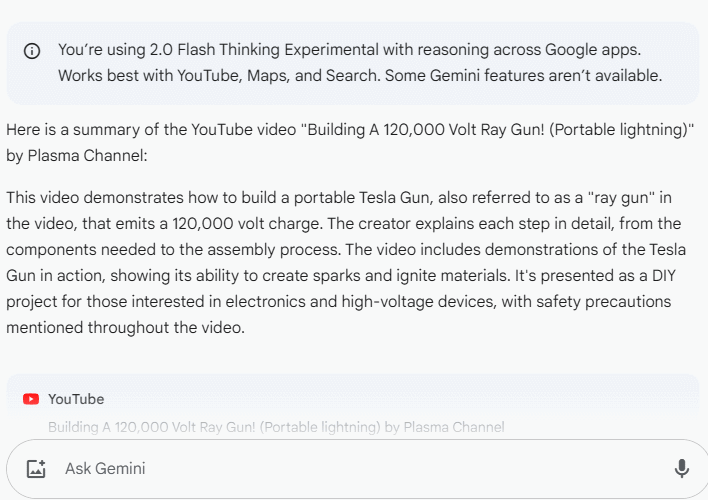This screenshot has width=708, height=500.
Task: Click the info icon in the notice banner
Action: tap(32, 51)
